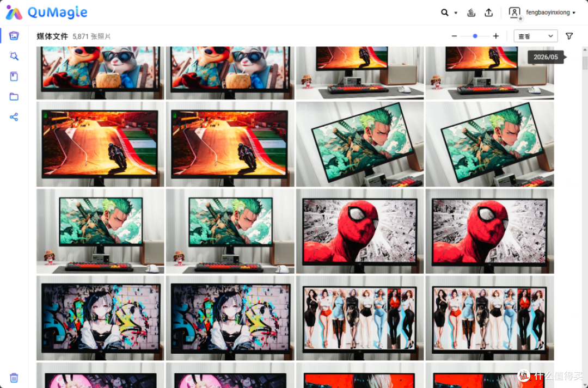Open the Folders sidebar icon

point(14,97)
